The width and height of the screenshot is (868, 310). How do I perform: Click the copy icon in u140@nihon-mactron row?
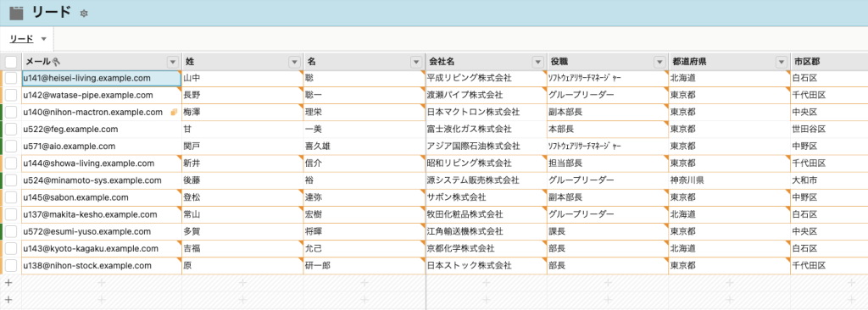(x=174, y=113)
